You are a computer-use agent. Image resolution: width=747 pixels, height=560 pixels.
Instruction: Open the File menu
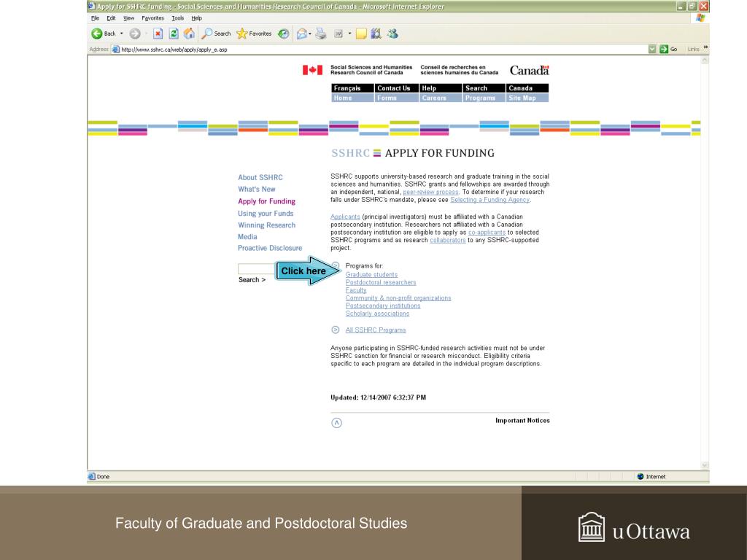(96, 18)
